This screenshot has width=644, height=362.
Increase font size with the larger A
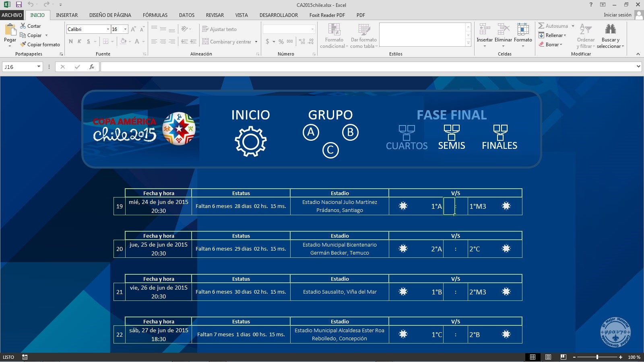click(x=133, y=29)
